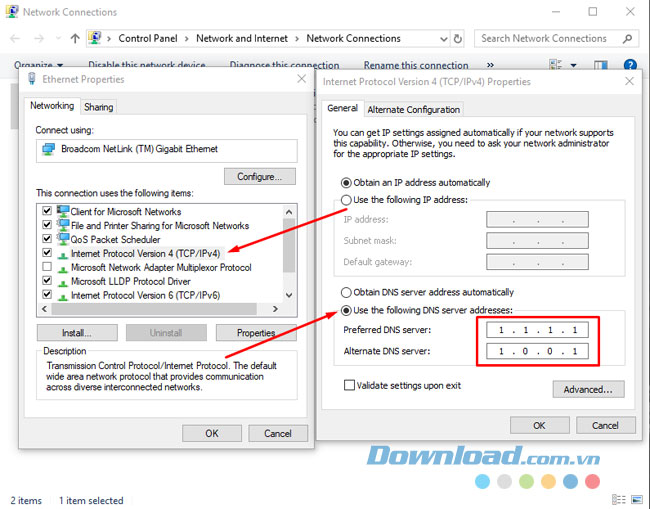Click the Alternate DNS server field
This screenshot has height=509, width=650.
[x=537, y=351]
